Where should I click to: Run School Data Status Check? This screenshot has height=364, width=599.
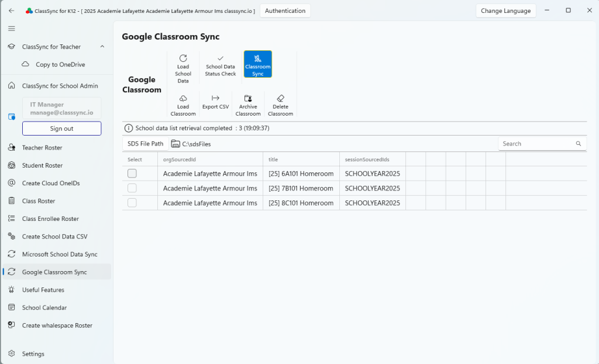(220, 65)
